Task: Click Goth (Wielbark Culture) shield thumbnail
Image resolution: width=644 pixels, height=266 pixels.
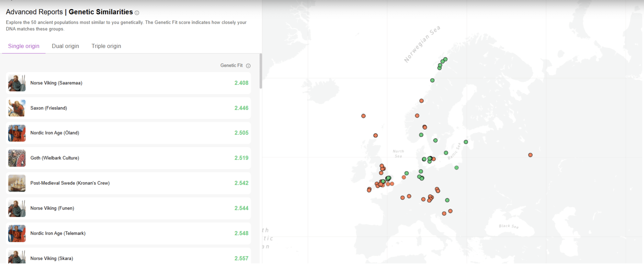Action: 17,158
